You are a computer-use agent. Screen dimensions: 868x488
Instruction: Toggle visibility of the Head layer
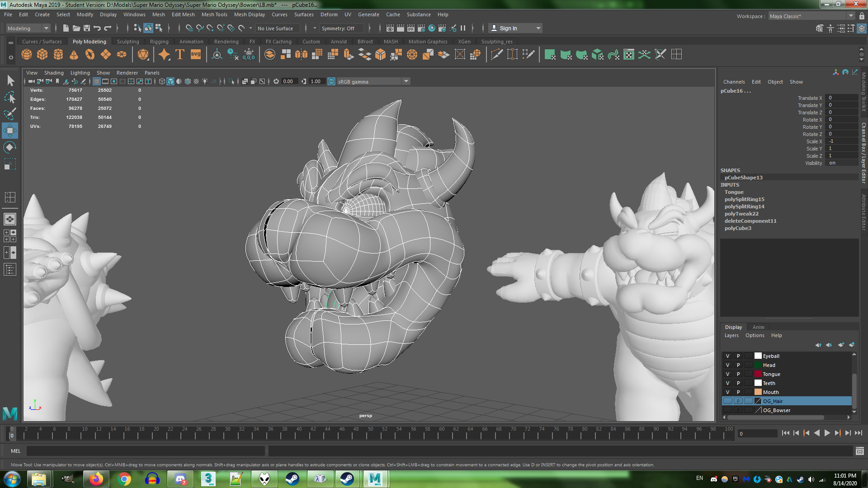coord(727,365)
